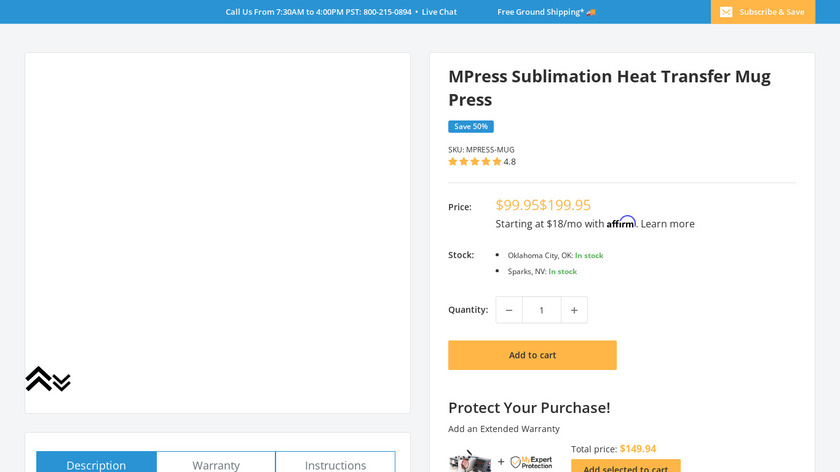
Task: Click the Free Ground Shipping link
Action: pos(541,12)
